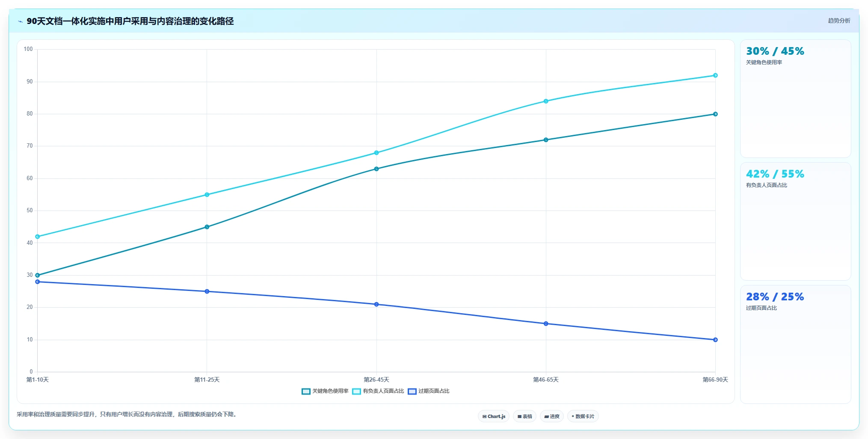Click the 关键角色使用率 point at 第66-90天
The width and height of the screenshot is (868, 439).
(x=715, y=114)
